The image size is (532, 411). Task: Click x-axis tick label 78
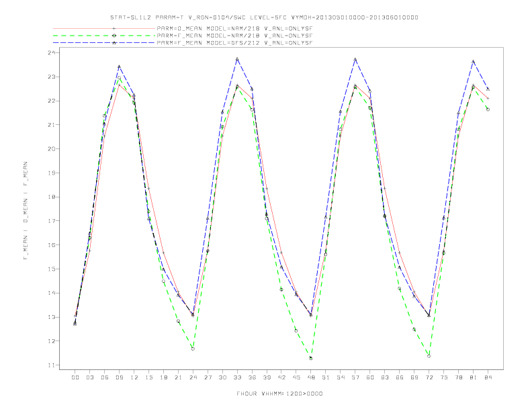pos(458,377)
